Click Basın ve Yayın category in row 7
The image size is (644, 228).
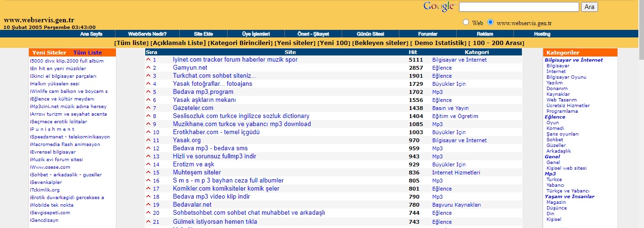coord(450,108)
